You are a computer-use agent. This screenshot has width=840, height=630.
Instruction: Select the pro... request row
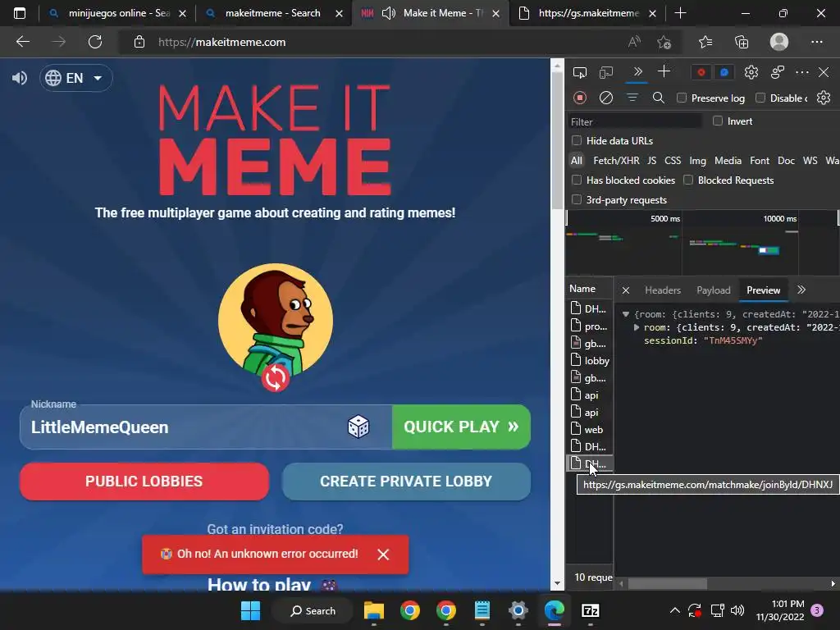590,326
